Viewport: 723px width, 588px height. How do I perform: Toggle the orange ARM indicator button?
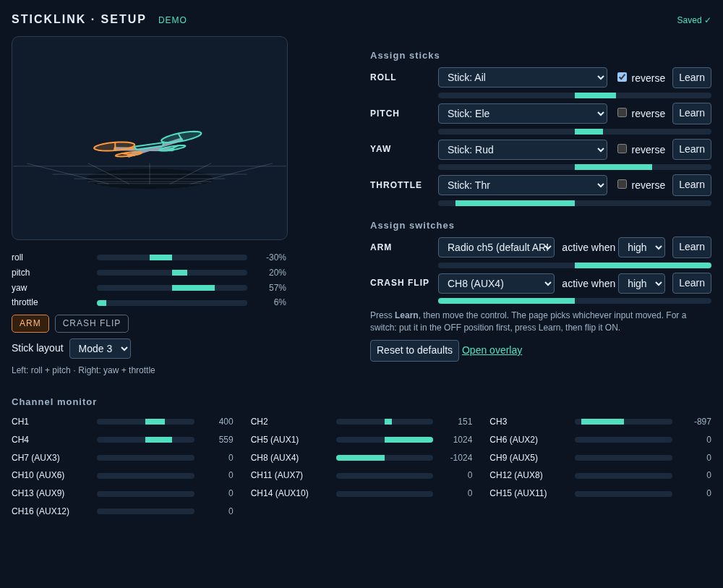pyautogui.click(x=30, y=323)
